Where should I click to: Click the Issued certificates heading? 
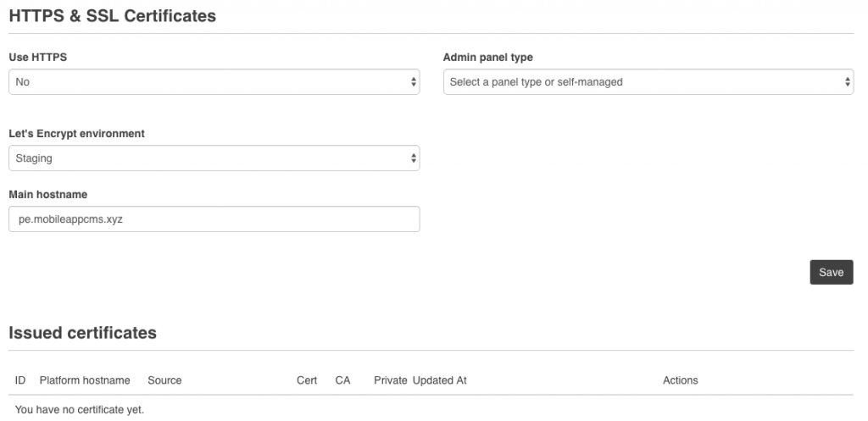(x=82, y=333)
